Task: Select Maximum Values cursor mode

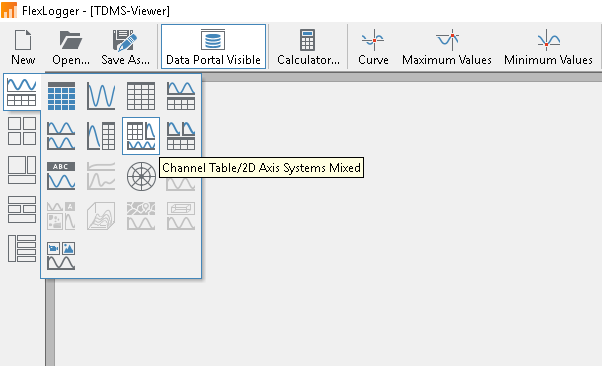Action: tap(447, 47)
